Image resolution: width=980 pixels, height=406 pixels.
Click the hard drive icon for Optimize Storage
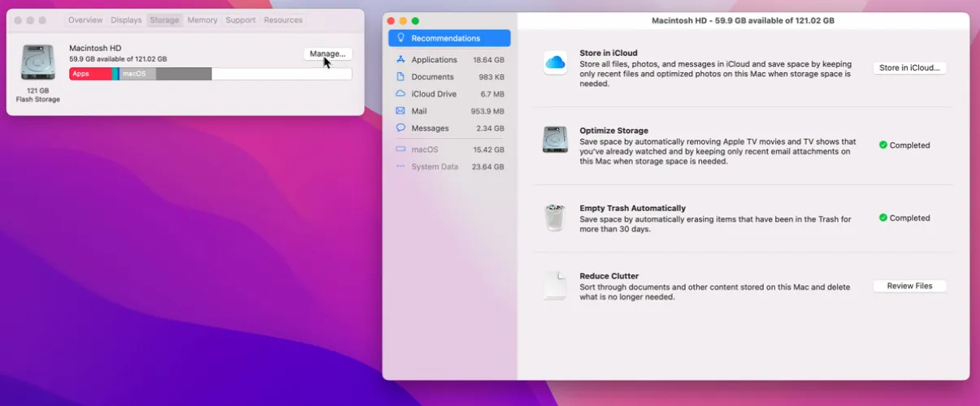[555, 140]
